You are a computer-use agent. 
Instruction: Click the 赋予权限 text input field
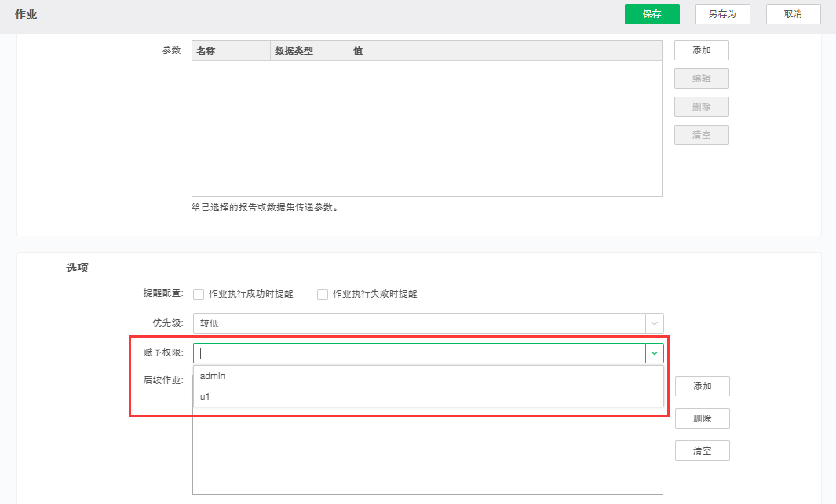click(x=420, y=353)
